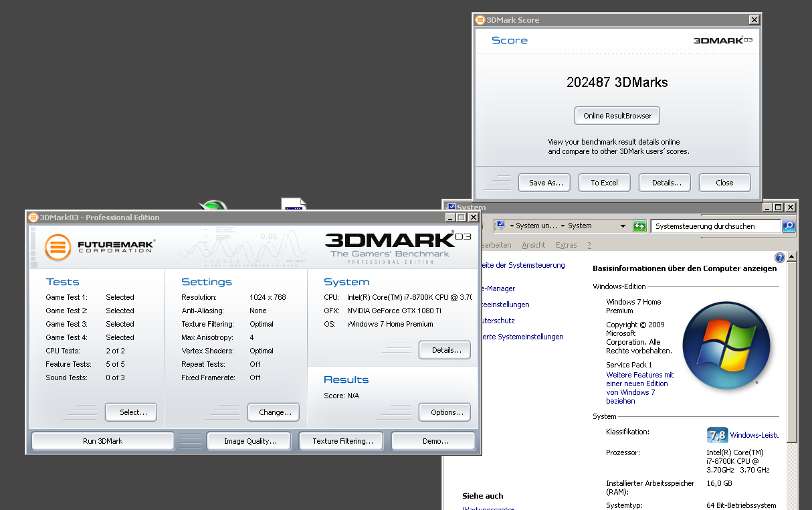The height and width of the screenshot is (510, 812).
Task: Click the Save As... button
Action: 544,183
